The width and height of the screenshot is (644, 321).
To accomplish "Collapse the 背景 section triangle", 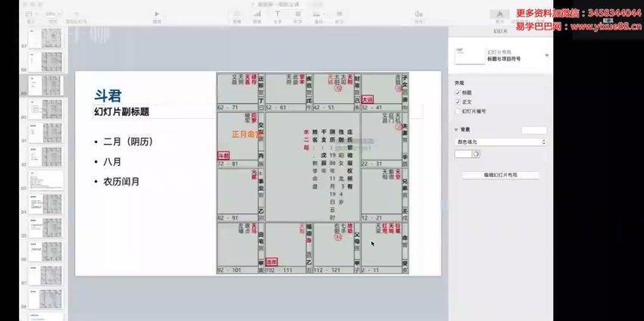I will click(x=456, y=129).
